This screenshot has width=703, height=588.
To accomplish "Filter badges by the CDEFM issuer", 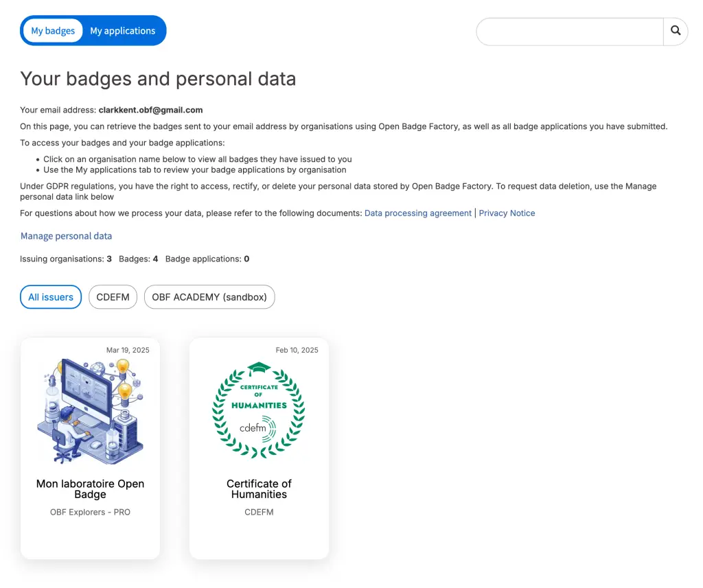I will click(x=113, y=296).
